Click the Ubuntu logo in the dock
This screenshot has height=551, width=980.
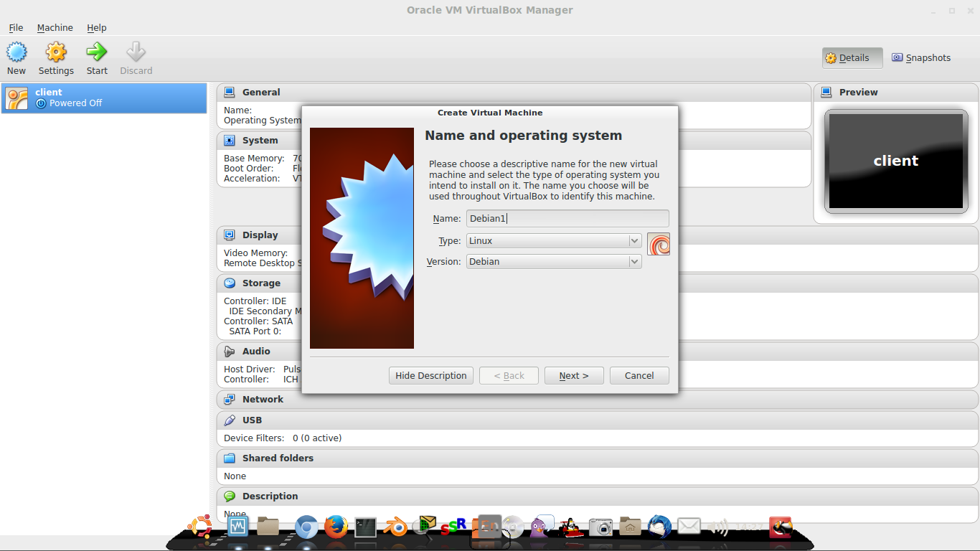199,527
